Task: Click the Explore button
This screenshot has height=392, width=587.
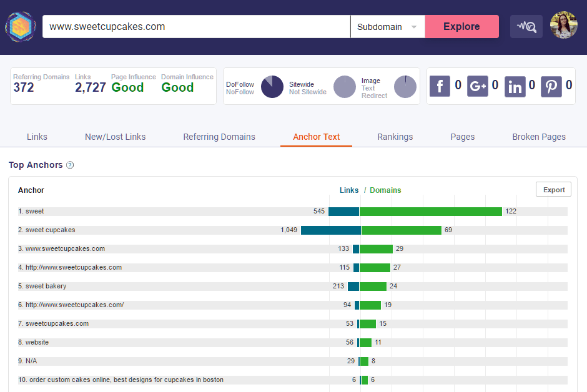Action: [461, 27]
